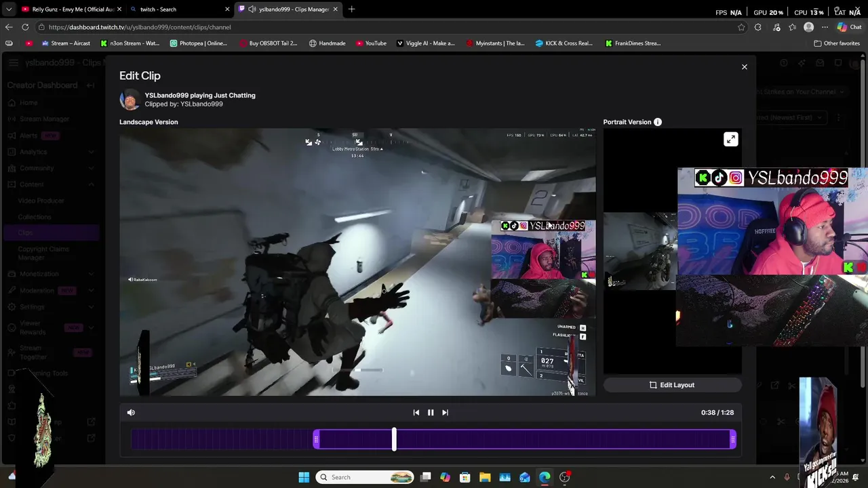This screenshot has width=868, height=488.
Task: Open the Photos app from taskbar
Action: pos(505,477)
